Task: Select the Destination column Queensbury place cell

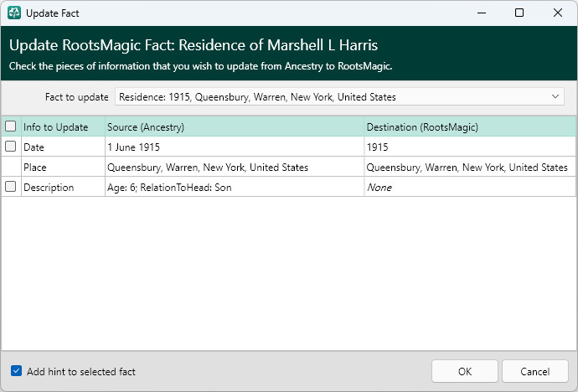Action: tap(470, 168)
